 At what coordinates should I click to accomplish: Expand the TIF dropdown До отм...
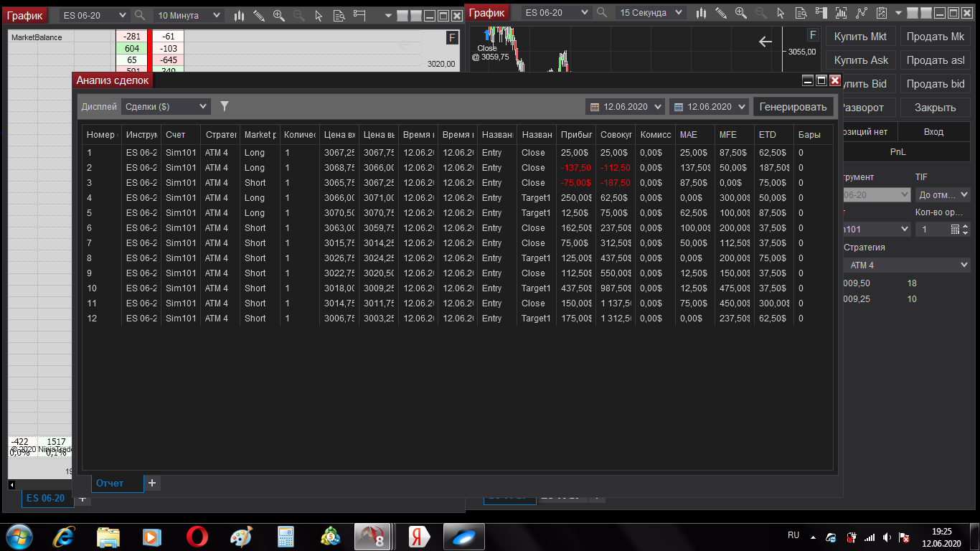943,194
